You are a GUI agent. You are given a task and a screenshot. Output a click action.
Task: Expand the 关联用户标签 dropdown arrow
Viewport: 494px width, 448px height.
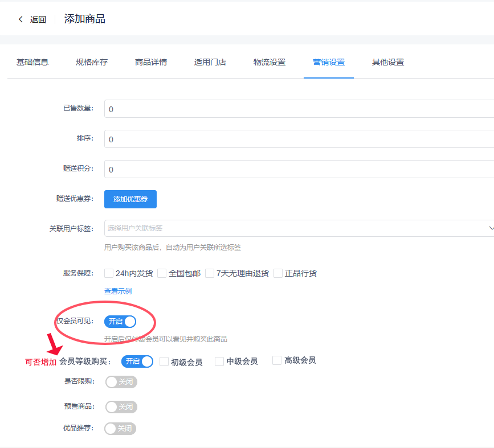tap(491, 228)
